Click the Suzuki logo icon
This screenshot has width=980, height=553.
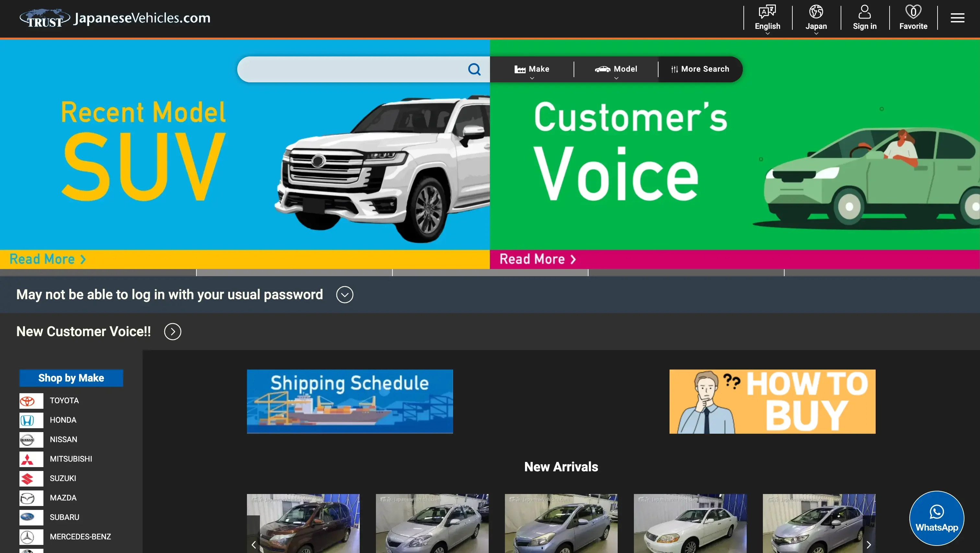[28, 478]
